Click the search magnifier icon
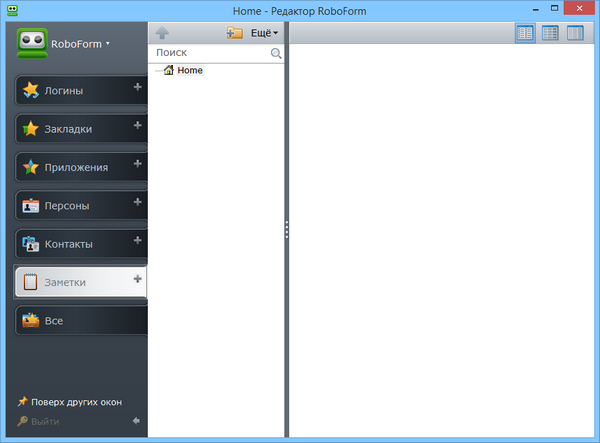This screenshot has width=600, height=443. [276, 54]
